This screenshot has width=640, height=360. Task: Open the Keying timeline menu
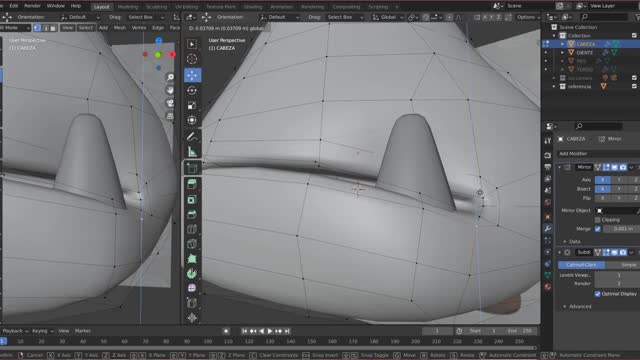pos(42,331)
